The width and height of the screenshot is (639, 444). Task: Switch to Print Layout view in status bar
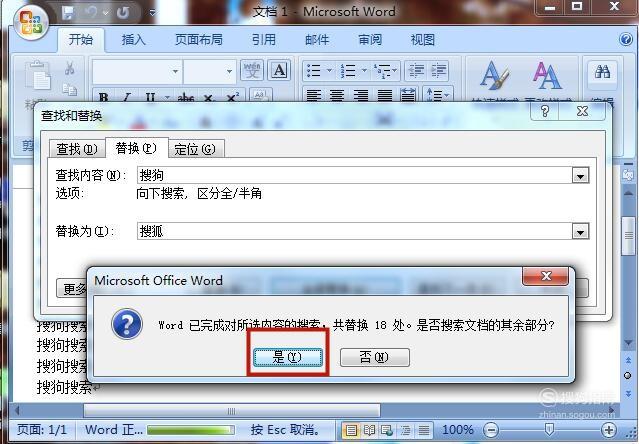[351, 430]
